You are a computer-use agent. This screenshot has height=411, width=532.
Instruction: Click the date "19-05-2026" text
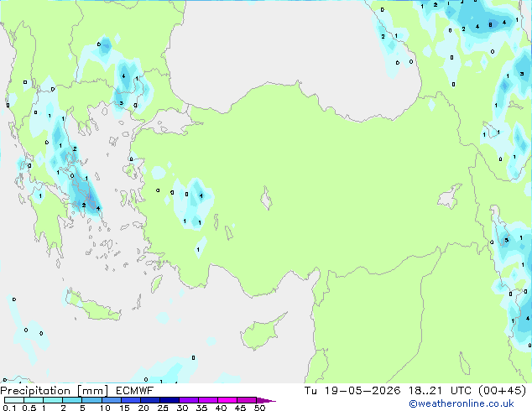pos(362,391)
